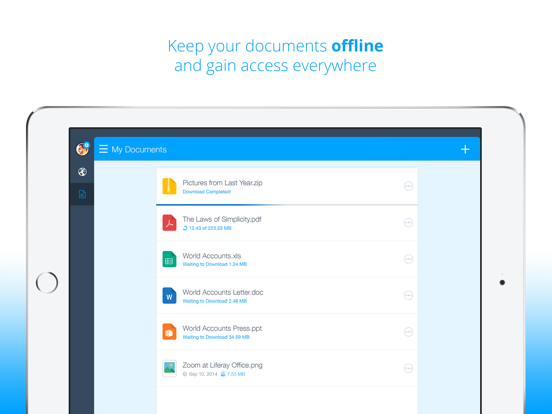Open more options for World Accounts.xls

coord(408,259)
